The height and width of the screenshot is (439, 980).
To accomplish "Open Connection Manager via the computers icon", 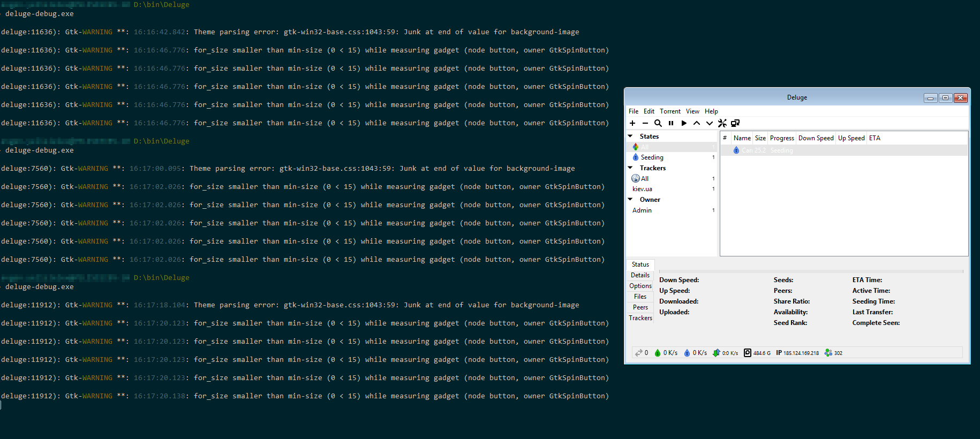I will 735,123.
